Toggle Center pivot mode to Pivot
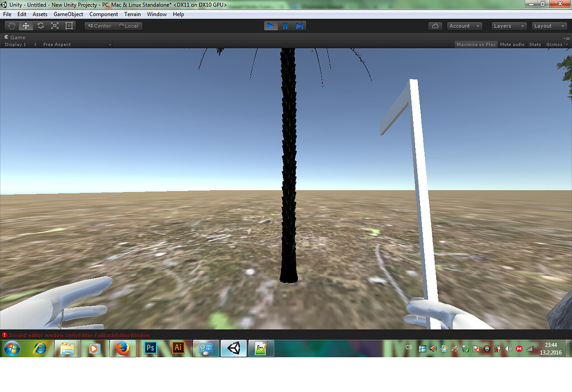The width and height of the screenshot is (572, 392). point(99,26)
